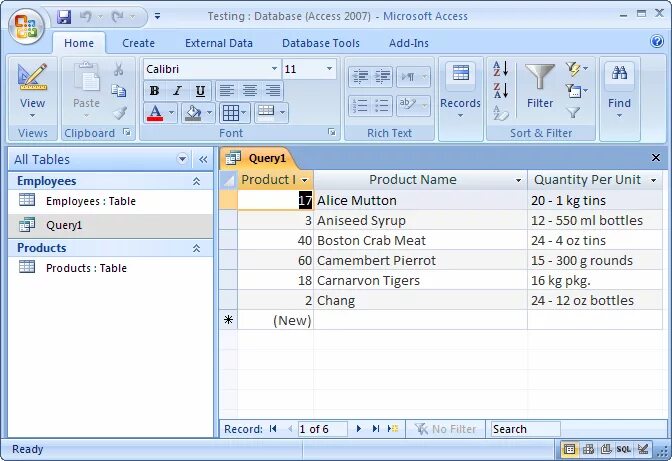
Task: Click the record Search box
Action: pos(525,429)
